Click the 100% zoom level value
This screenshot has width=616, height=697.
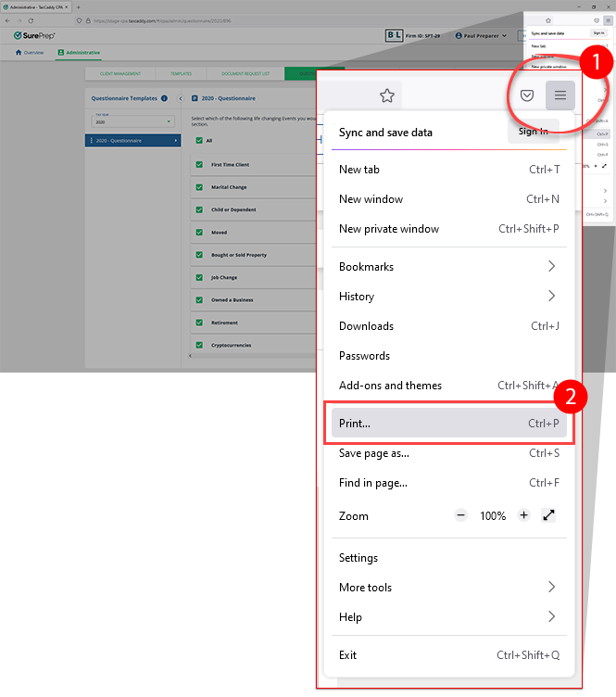[493, 515]
